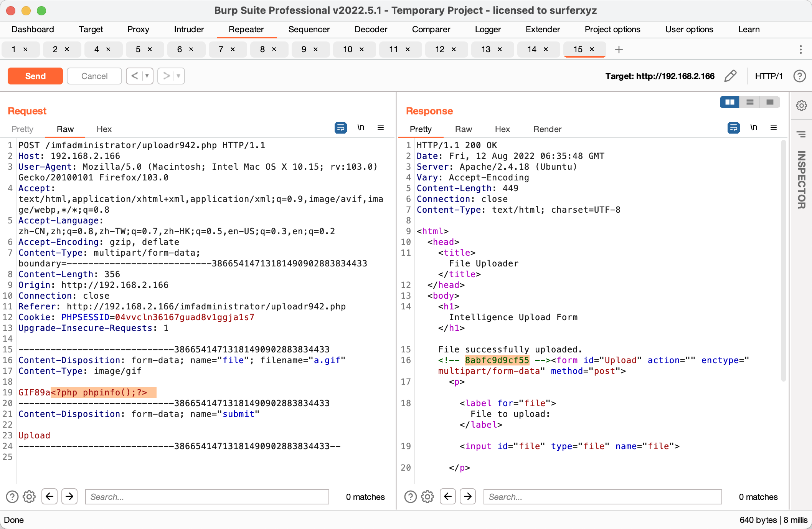Screen dimensions: 812x529
Task: Open the Sequencer tab
Action: tap(309, 30)
